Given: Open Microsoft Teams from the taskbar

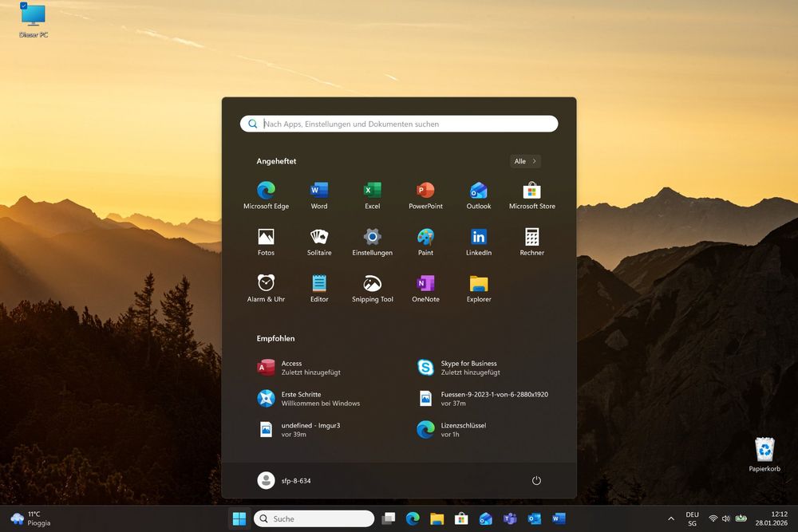Looking at the screenshot, I should (x=510, y=518).
